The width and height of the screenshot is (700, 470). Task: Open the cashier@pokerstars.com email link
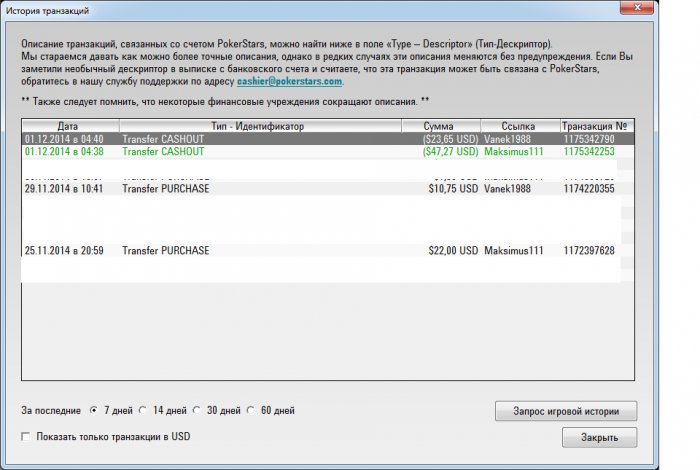[289, 81]
